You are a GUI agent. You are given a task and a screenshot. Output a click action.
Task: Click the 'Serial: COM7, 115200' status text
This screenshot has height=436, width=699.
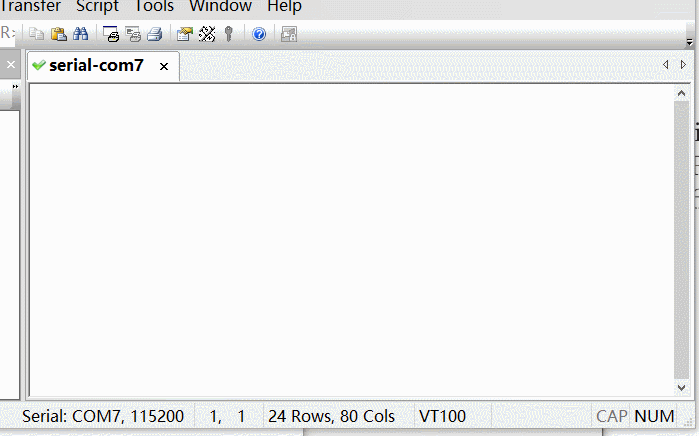[103, 416]
